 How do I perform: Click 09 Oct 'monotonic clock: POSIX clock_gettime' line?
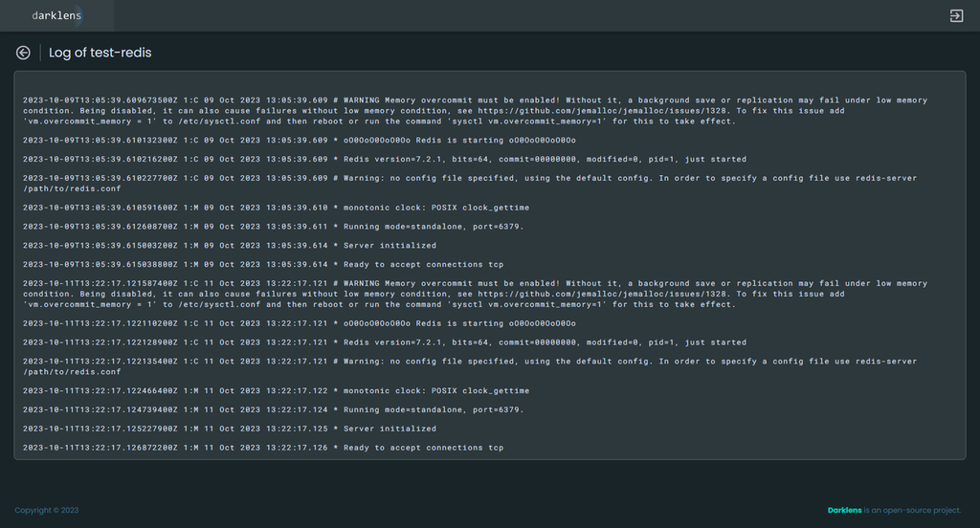coord(277,208)
